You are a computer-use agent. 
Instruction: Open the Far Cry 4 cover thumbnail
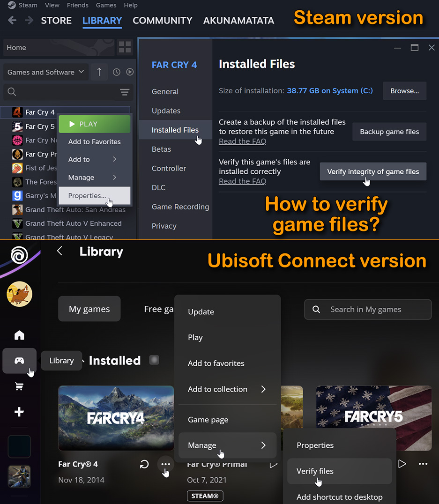[116, 418]
